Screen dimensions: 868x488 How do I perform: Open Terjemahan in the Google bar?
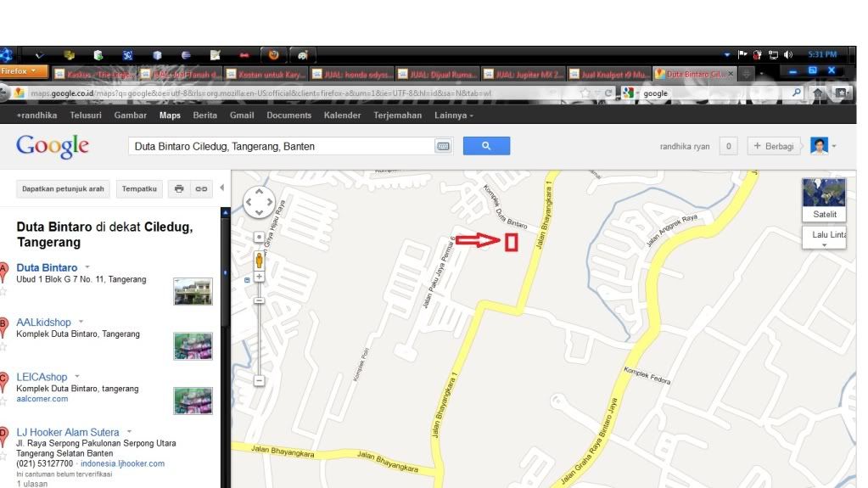[x=397, y=115]
